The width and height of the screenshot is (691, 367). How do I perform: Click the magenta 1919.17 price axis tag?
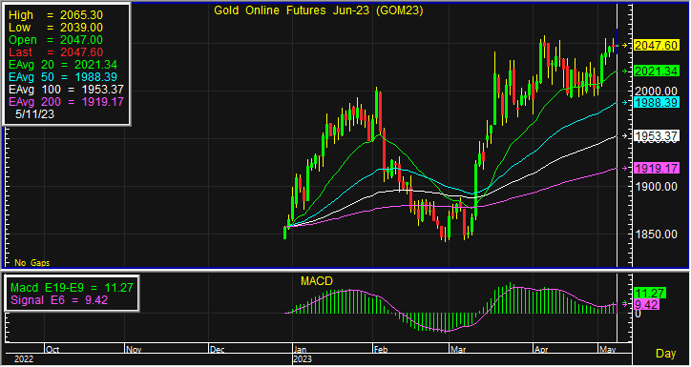pyautogui.click(x=656, y=168)
